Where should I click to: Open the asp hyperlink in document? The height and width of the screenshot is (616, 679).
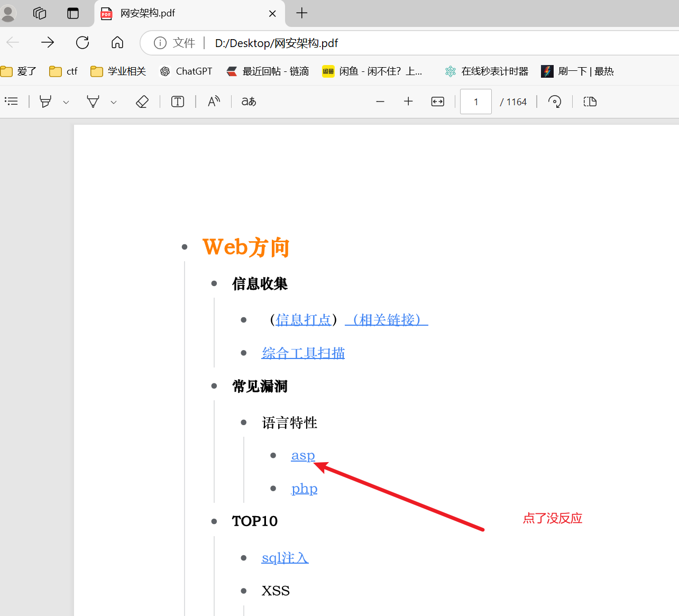[x=303, y=455]
